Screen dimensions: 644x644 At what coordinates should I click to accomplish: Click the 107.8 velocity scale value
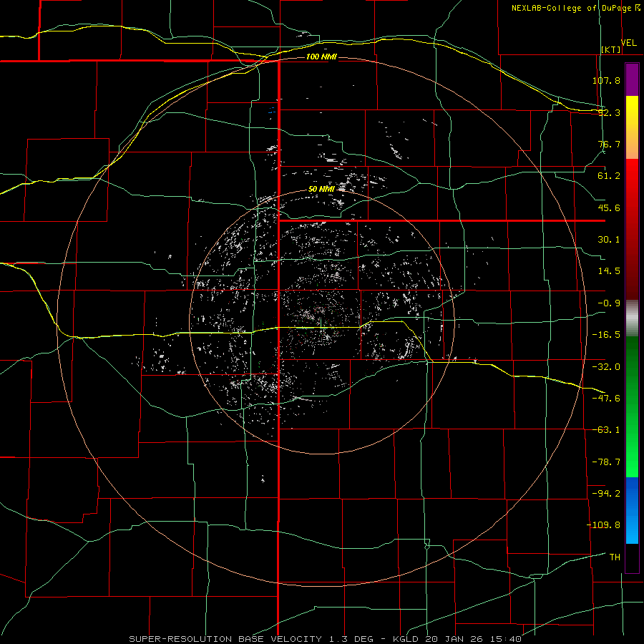coord(606,80)
